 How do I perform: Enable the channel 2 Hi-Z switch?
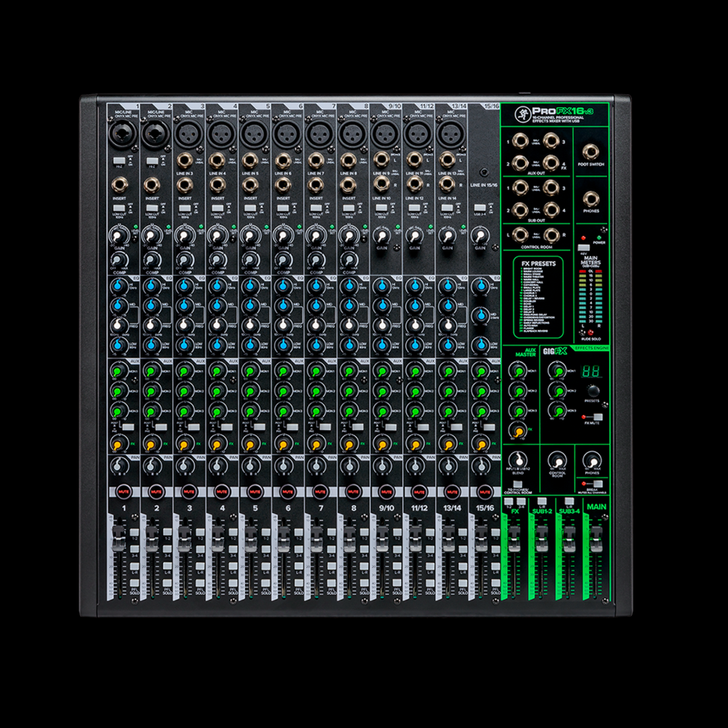(152, 161)
